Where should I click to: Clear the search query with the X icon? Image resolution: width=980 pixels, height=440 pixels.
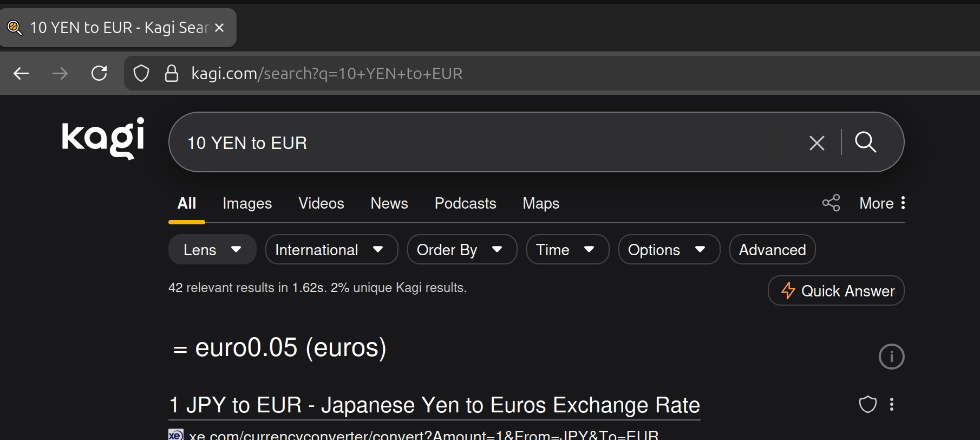tap(816, 143)
